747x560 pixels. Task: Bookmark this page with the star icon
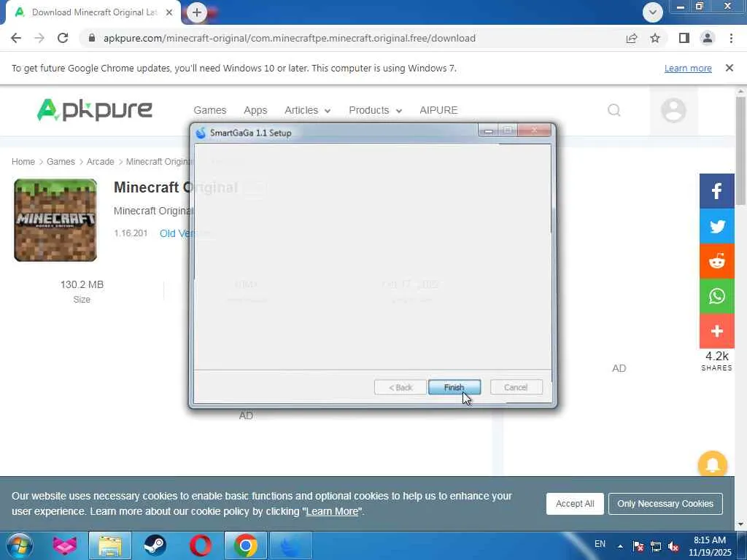coord(655,38)
